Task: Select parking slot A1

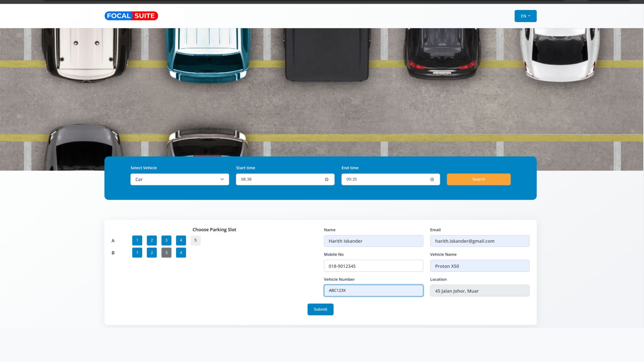Action: (137, 240)
